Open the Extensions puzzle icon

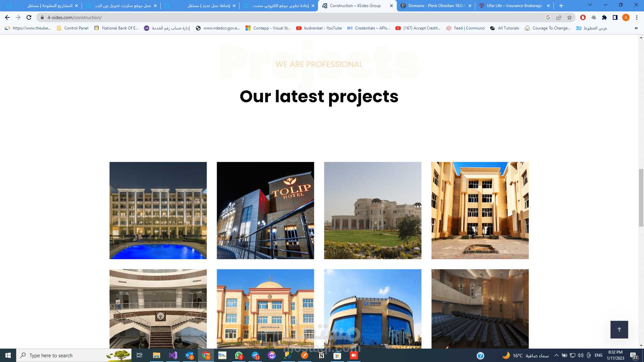click(604, 17)
